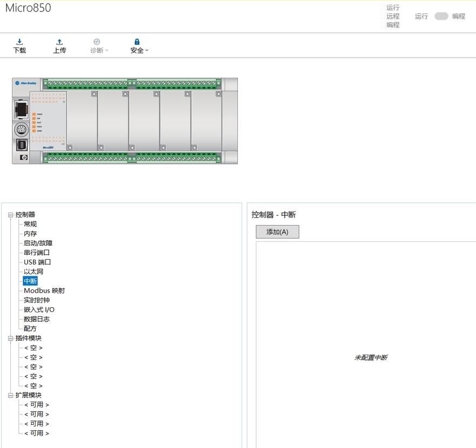
Task: Select the highlighted 中断 tree item
Action: click(30, 281)
